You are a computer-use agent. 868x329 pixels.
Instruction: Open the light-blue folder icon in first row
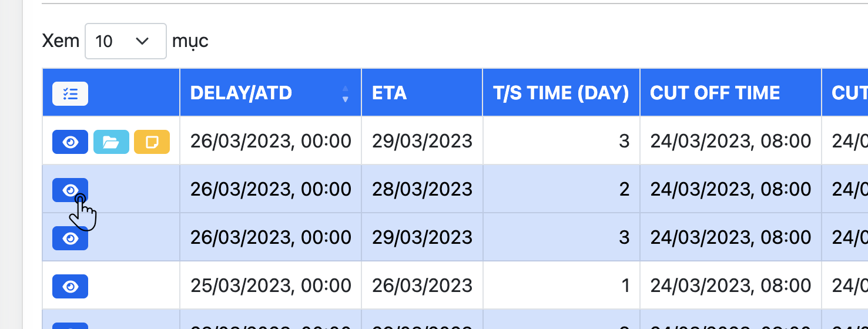point(111,142)
